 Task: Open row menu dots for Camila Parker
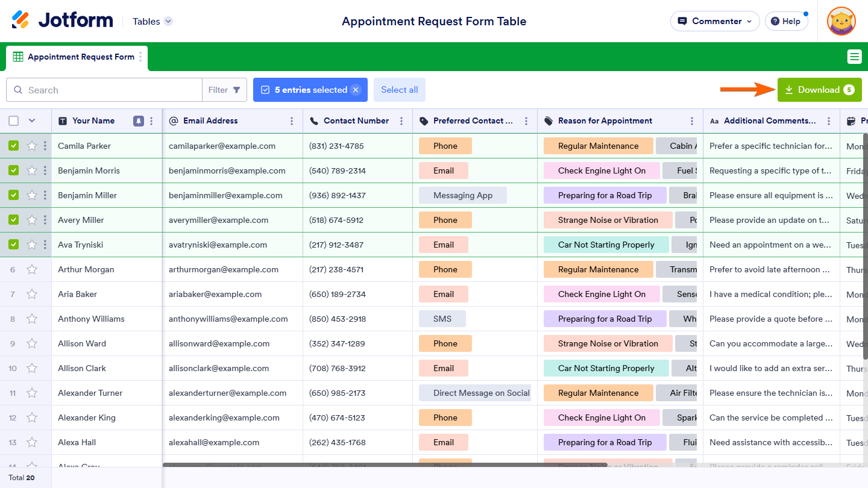45,146
